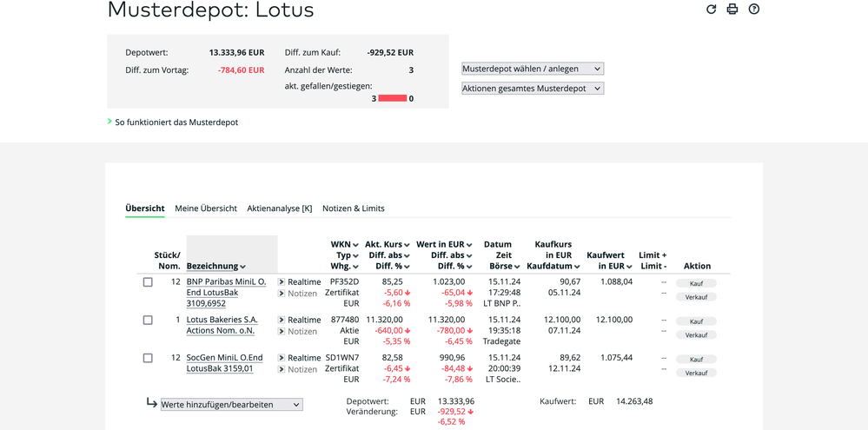Sort by the Kaufdatum column arrow
Viewport: 868px width, 430px height.
[578, 267]
